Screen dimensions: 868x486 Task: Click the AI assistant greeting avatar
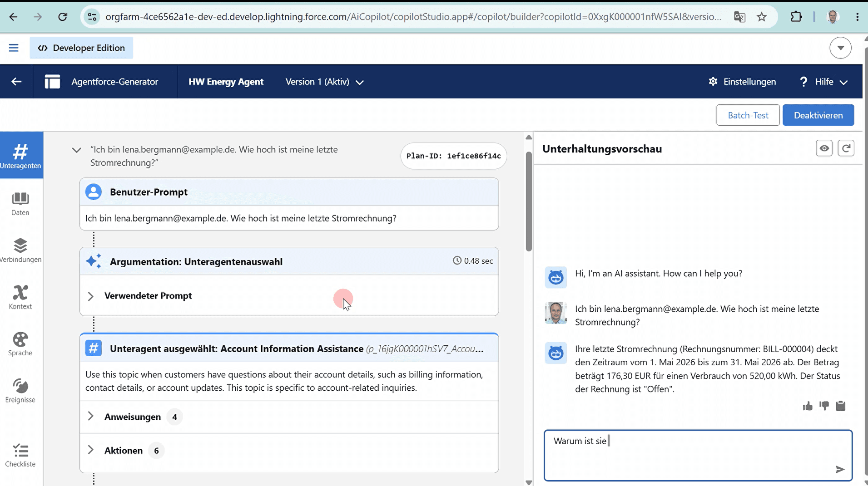pos(556,277)
